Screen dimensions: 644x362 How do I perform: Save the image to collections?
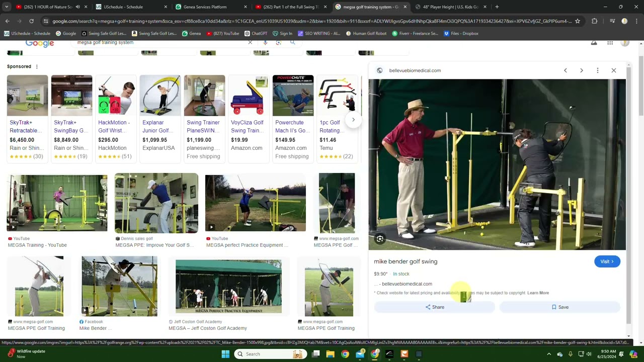(560, 307)
